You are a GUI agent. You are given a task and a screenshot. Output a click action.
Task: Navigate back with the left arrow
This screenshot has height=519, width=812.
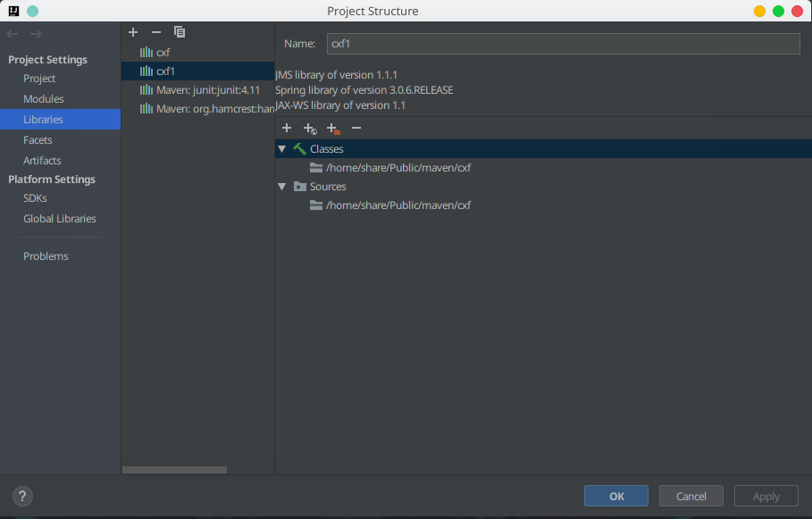(x=13, y=34)
